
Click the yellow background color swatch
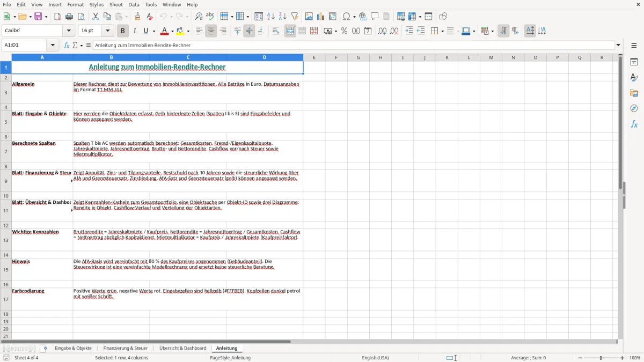click(x=180, y=31)
